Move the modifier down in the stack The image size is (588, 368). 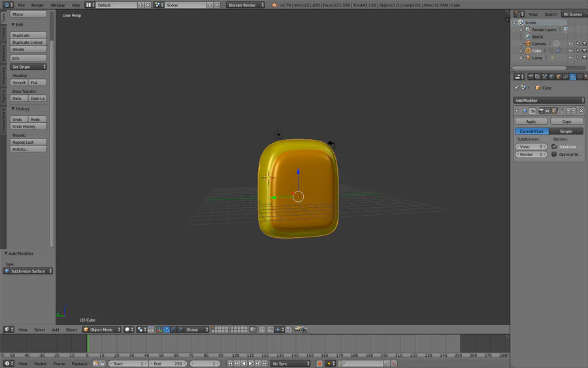pyautogui.click(x=574, y=111)
